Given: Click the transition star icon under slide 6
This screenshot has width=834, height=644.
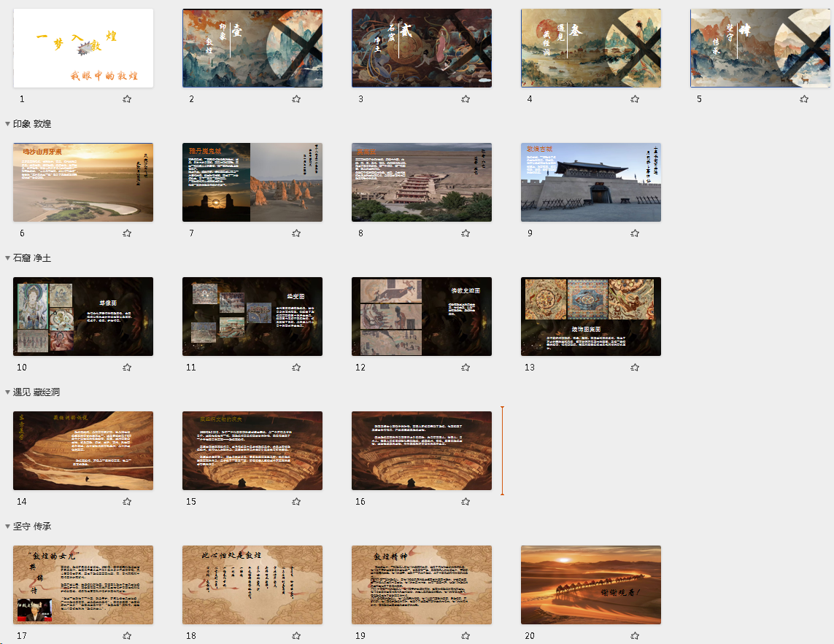Looking at the screenshot, I should coord(127,233).
